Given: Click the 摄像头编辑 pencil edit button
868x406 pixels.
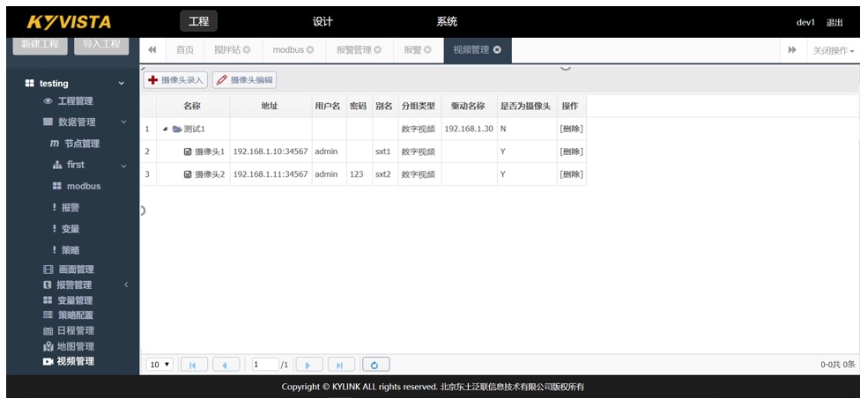Looking at the screenshot, I should [244, 80].
